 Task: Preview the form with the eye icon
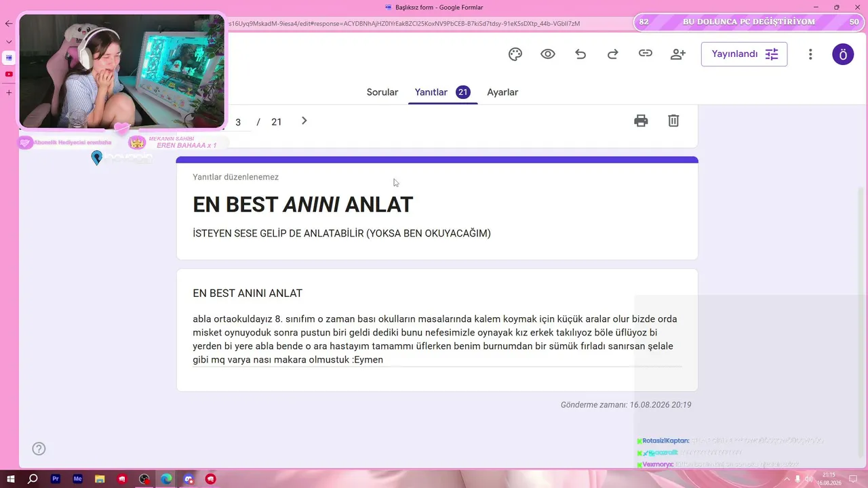click(x=548, y=54)
